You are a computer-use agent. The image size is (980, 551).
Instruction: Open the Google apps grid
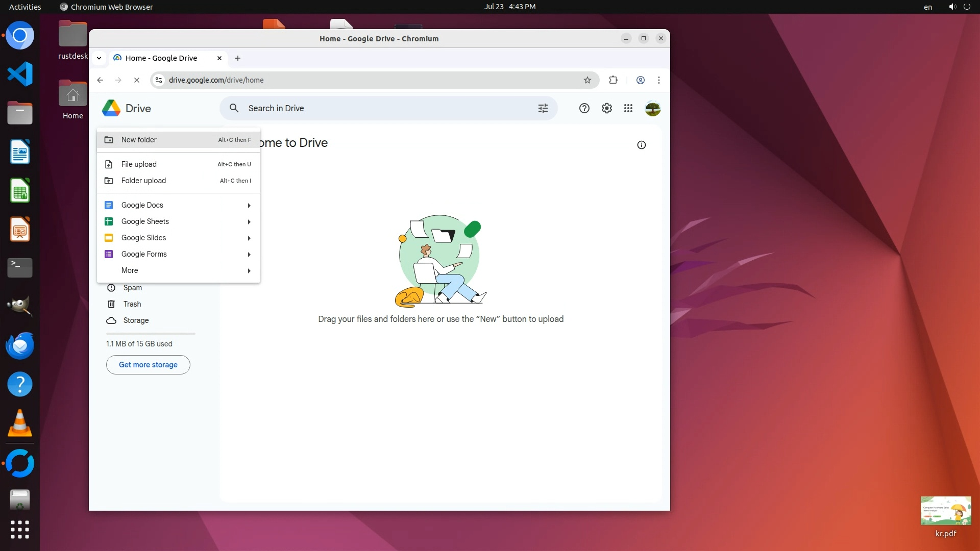point(628,108)
